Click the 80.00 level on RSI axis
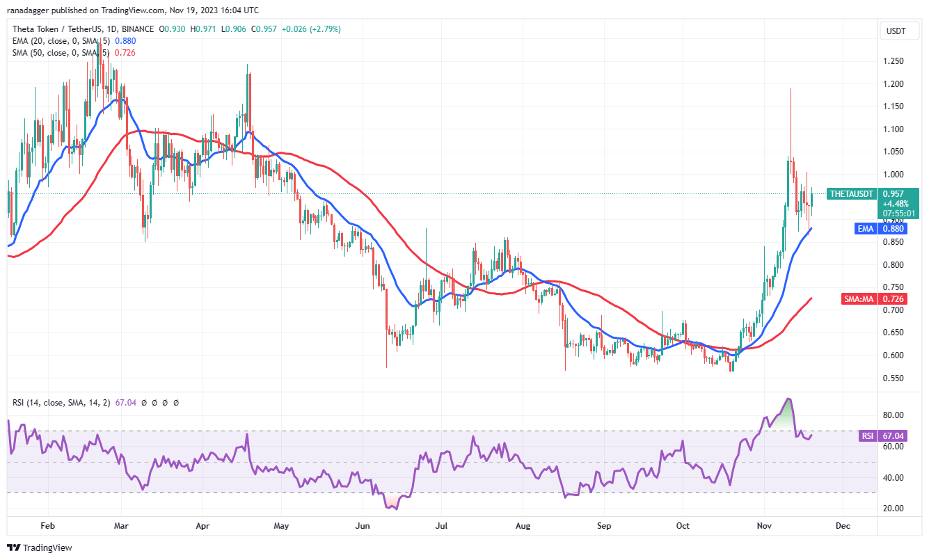929x560 pixels. (x=894, y=415)
